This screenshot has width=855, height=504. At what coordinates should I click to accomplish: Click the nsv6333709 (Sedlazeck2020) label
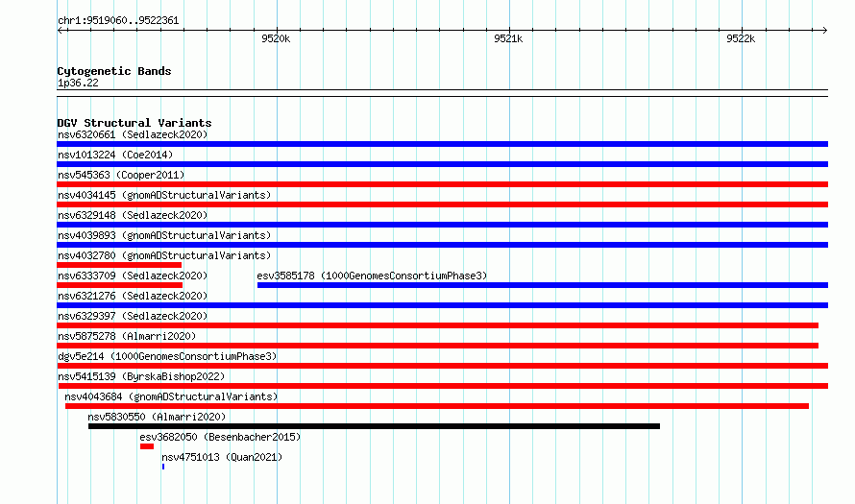point(133,276)
